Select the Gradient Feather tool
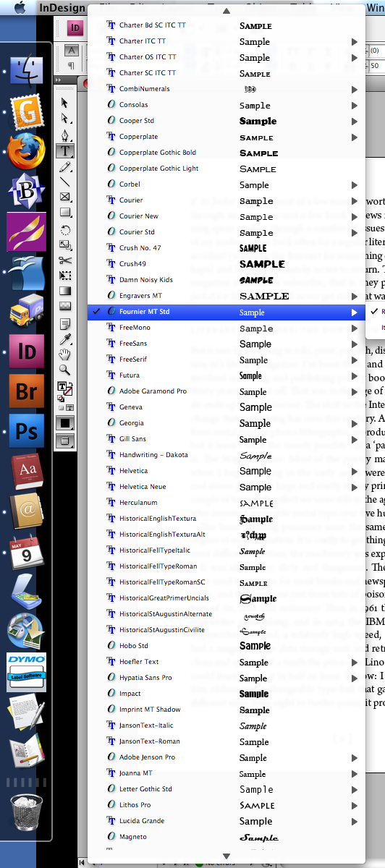The width and height of the screenshot is (385, 868). pyautogui.click(x=65, y=307)
